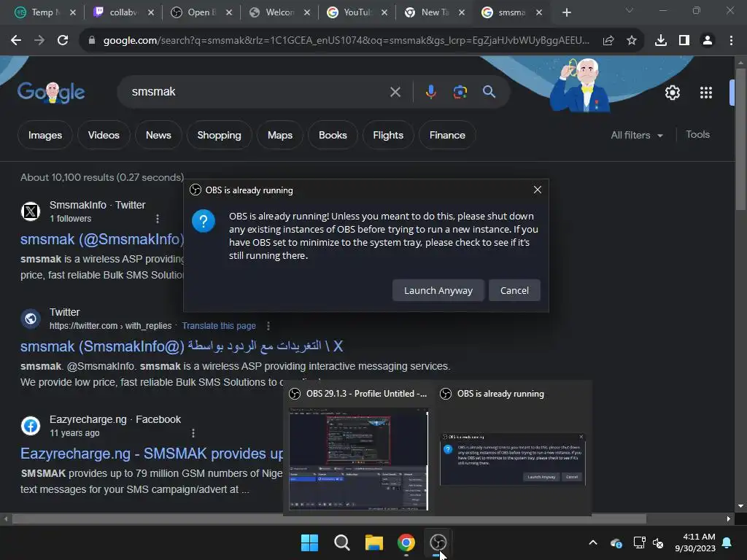Start voice search with microphone icon
The width and height of the screenshot is (747, 560).
click(x=430, y=92)
